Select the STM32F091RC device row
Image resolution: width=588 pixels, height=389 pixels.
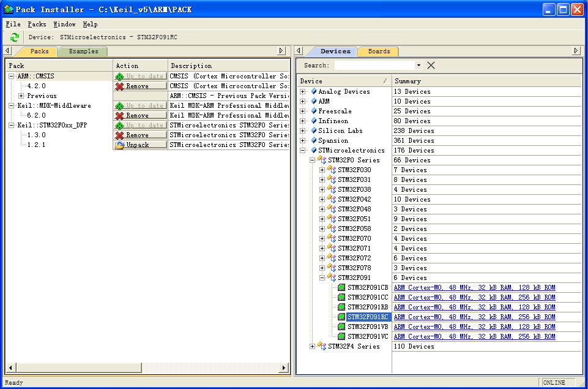pyautogui.click(x=368, y=317)
